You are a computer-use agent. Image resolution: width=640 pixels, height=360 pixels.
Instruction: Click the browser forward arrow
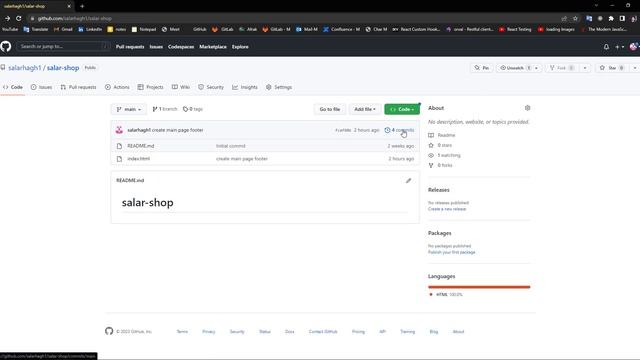[x=7, y=18]
